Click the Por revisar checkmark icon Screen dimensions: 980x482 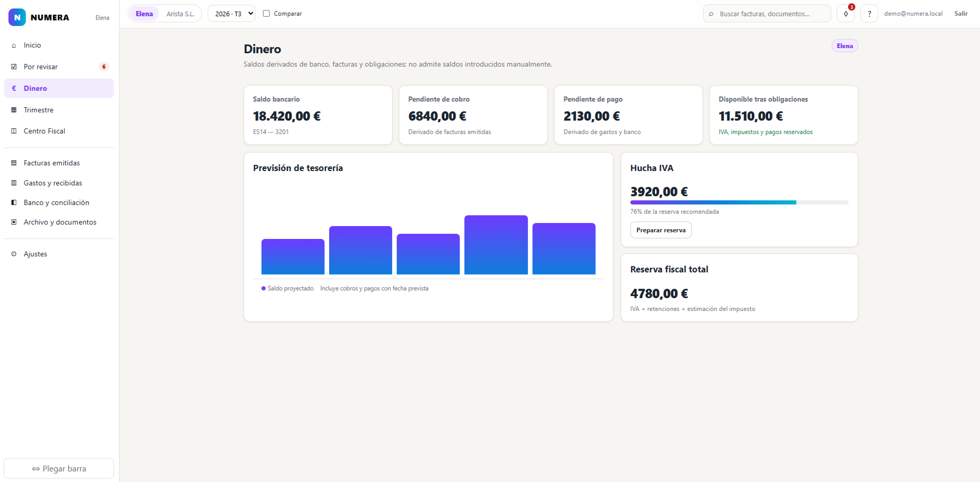click(14, 67)
